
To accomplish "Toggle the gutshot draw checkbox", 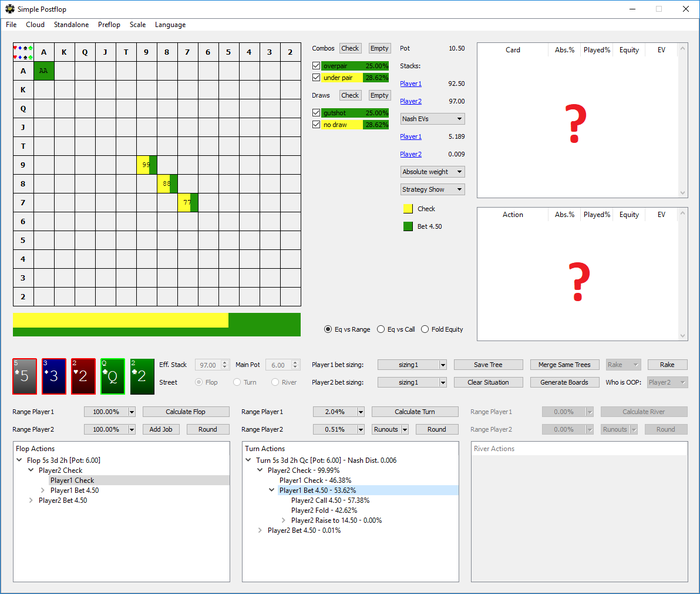I will pos(316,112).
